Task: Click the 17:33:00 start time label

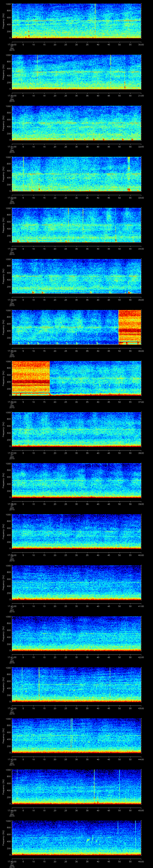Action: pyautogui.click(x=12, y=249)
